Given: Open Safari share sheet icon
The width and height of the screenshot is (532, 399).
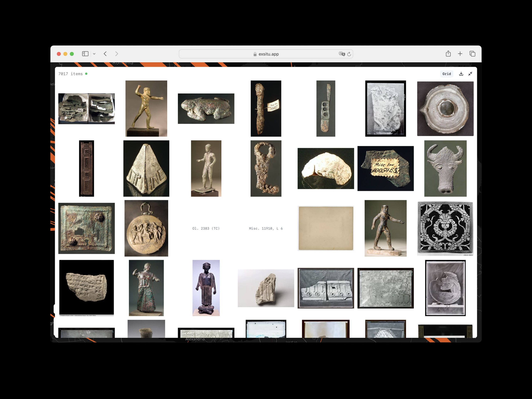Looking at the screenshot, I should [448, 54].
